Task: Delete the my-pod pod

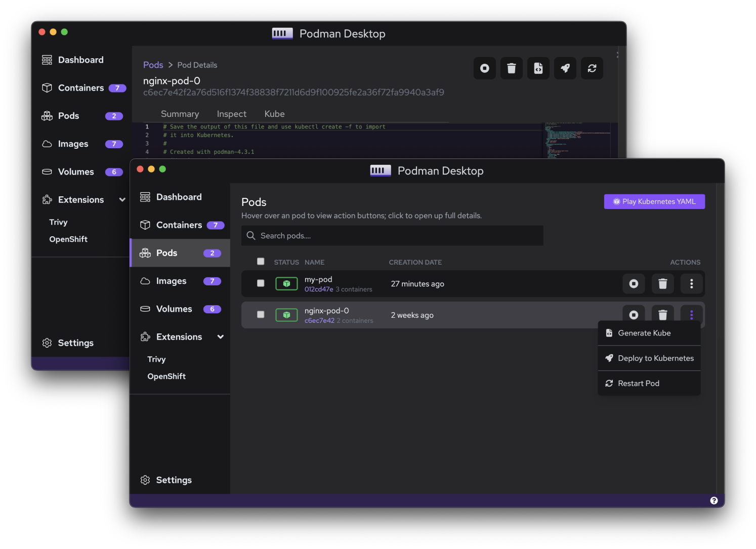Action: 662,284
